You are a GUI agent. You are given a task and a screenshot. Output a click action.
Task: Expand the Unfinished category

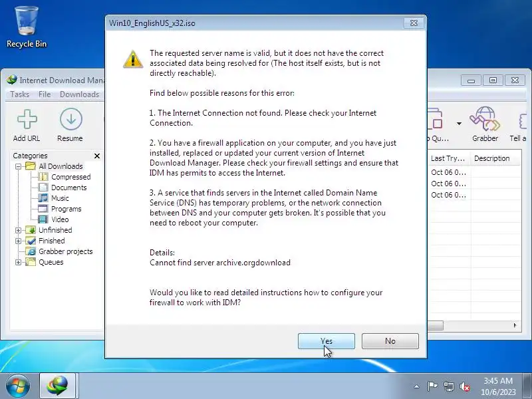(x=19, y=230)
